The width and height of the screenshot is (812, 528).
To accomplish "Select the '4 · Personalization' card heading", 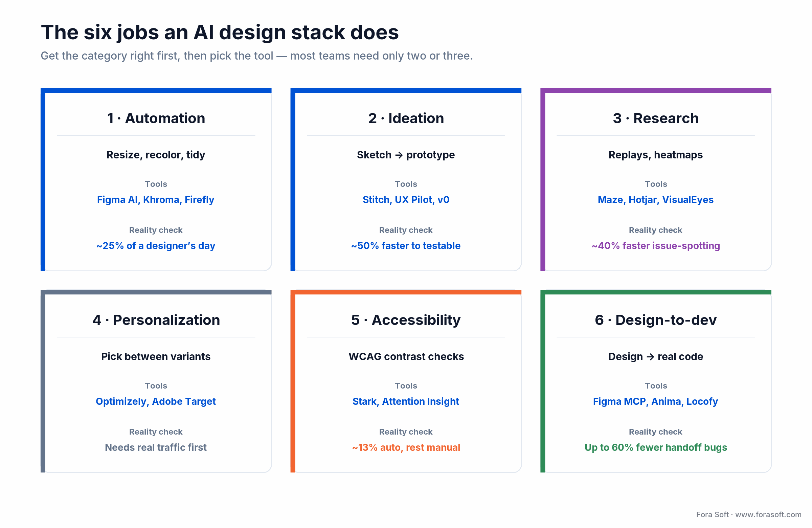I will point(156,320).
